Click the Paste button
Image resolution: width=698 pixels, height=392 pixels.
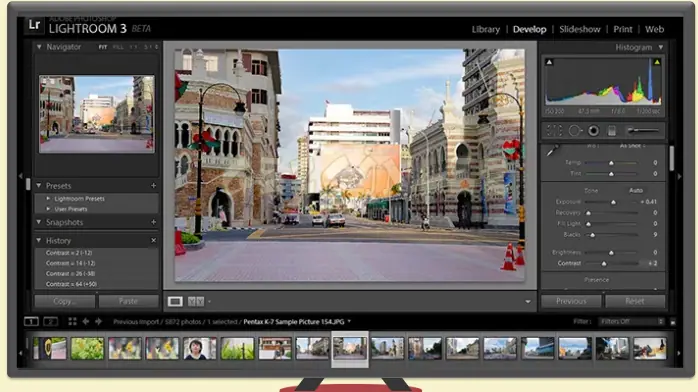(129, 301)
